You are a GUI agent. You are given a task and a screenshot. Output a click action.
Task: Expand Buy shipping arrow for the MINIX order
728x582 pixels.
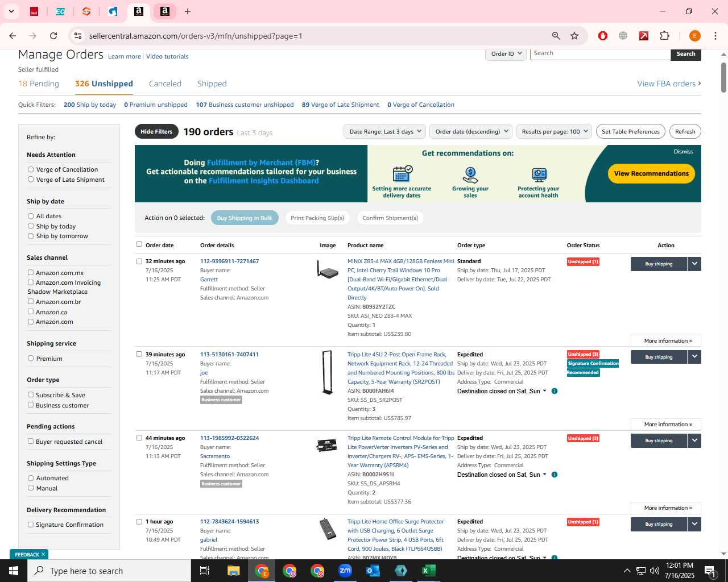click(x=694, y=264)
